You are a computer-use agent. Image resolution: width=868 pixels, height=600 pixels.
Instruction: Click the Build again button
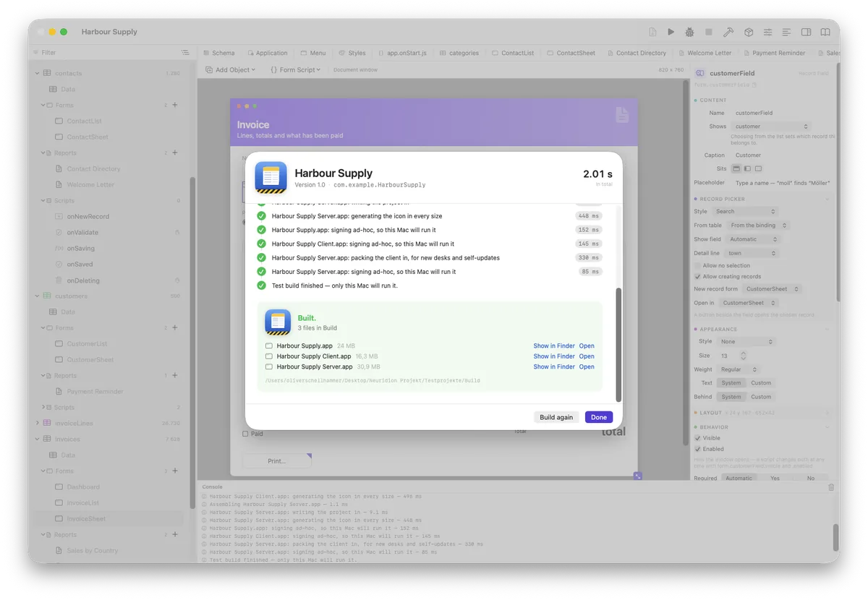[x=556, y=417]
